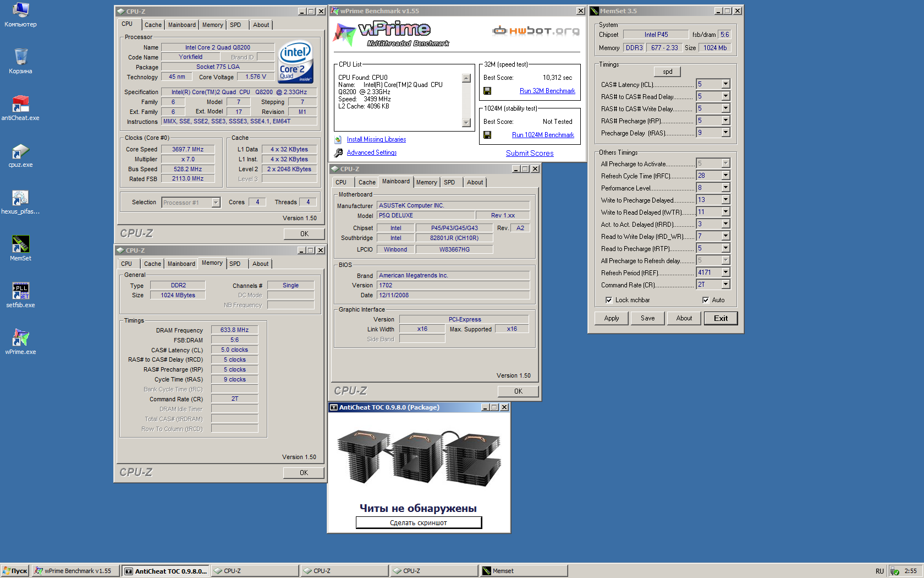The image size is (924, 578).
Task: Click the security shield tray icon
Action: point(895,571)
